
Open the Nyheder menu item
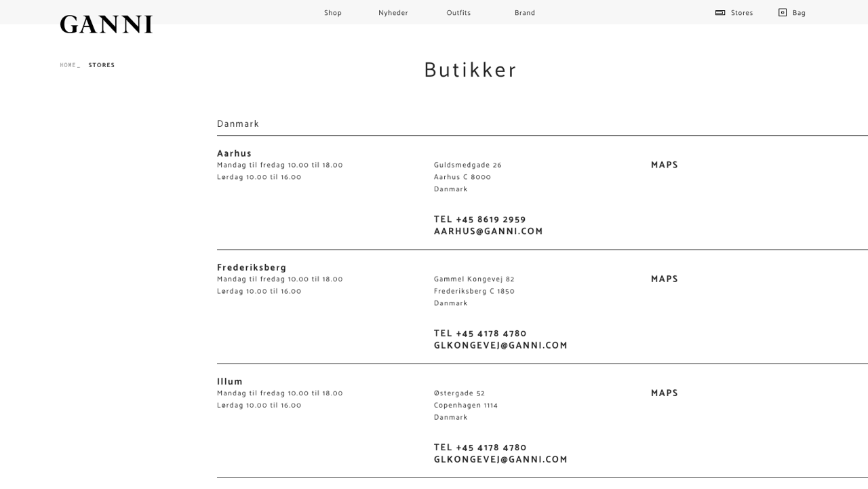coord(393,13)
